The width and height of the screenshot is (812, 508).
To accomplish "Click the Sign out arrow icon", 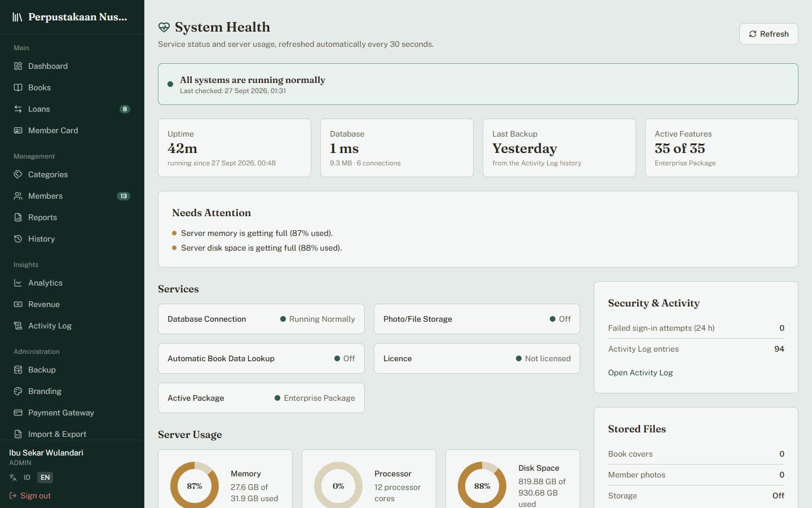I will 13,496.
